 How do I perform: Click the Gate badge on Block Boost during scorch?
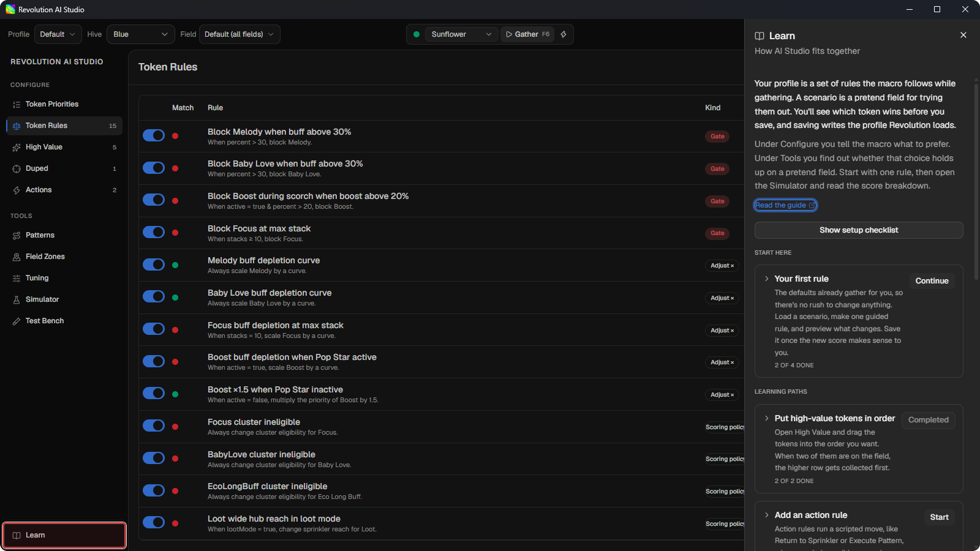point(717,201)
